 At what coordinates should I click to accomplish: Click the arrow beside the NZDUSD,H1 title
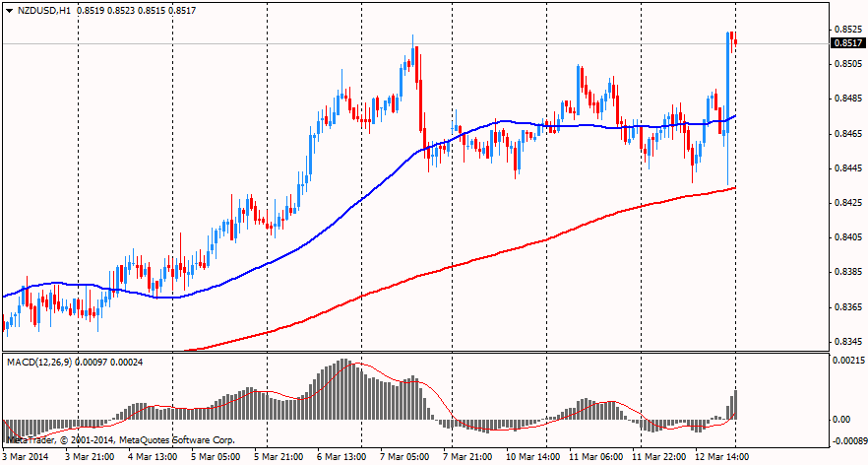10,11
